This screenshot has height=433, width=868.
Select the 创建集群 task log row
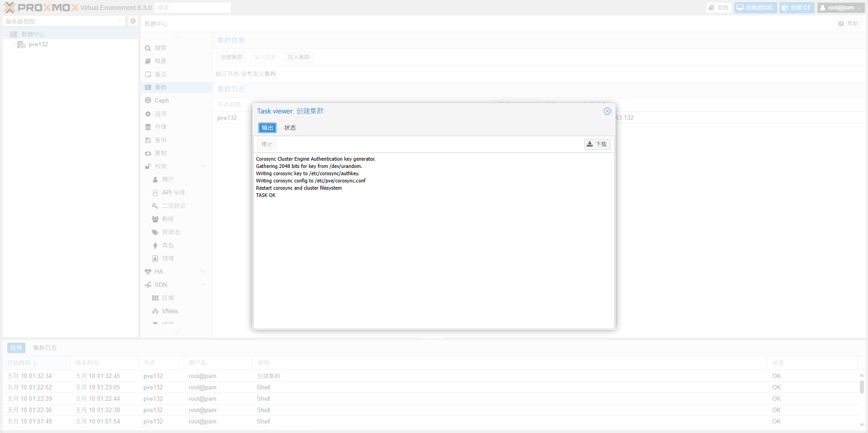coord(430,376)
